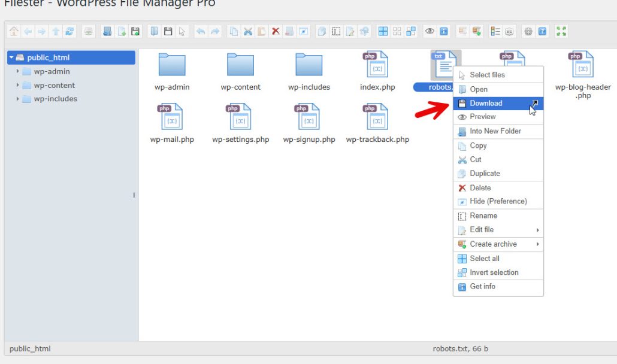Viewport: 617px width, 364px height.
Task: Select the index.php file
Action: click(x=377, y=71)
